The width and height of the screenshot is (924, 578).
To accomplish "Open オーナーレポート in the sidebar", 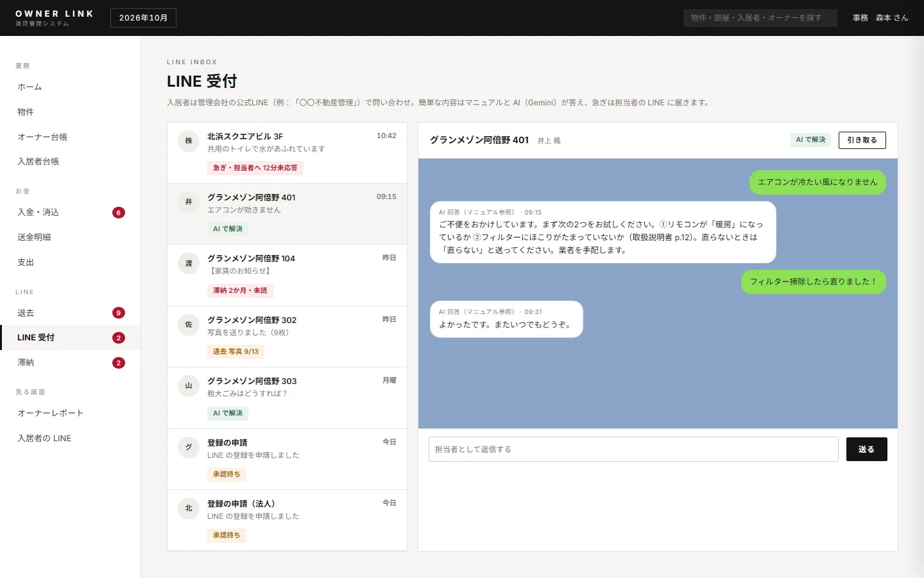I will click(70, 413).
